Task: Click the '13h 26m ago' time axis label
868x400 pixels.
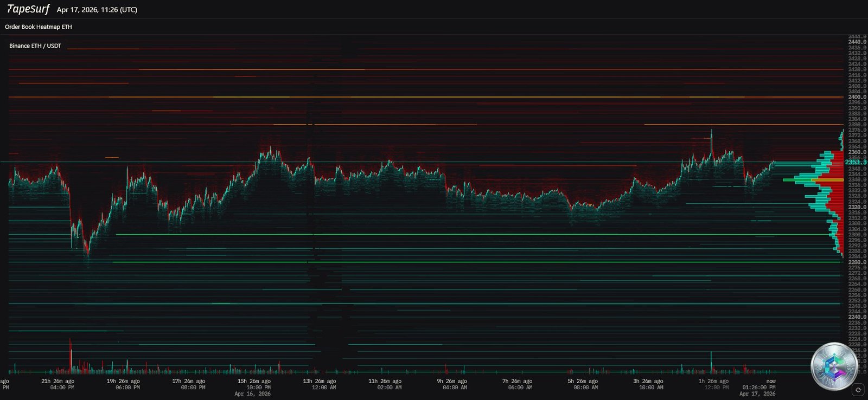Action: 320,381
